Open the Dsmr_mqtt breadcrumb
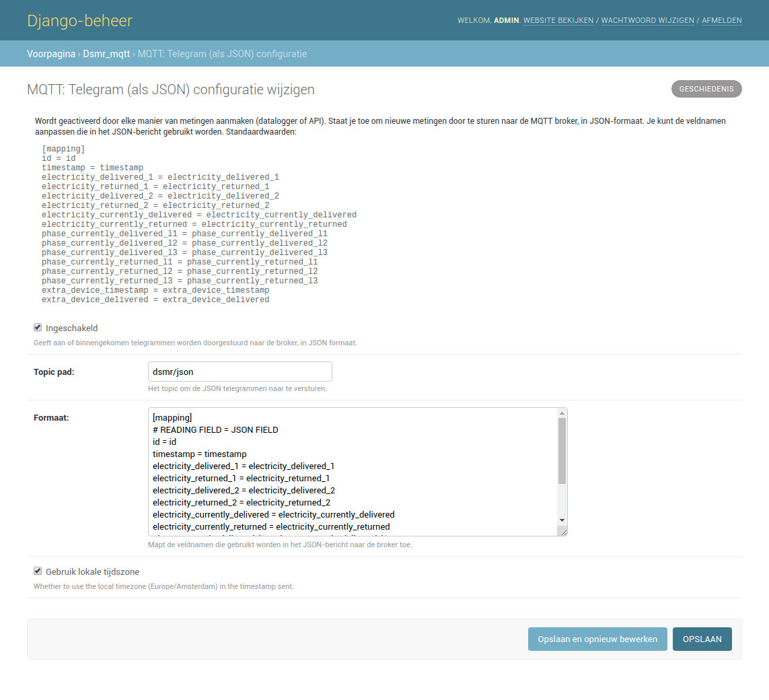 coord(106,53)
